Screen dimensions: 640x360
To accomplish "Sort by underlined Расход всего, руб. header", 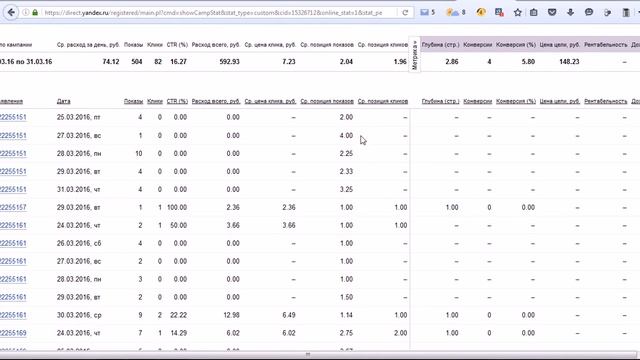I will (x=216, y=101).
